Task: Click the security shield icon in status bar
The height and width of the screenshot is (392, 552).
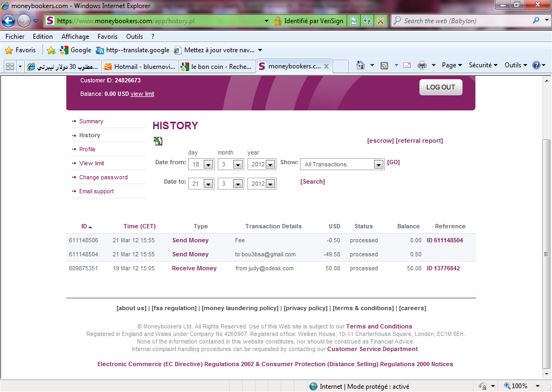Action: [483, 386]
